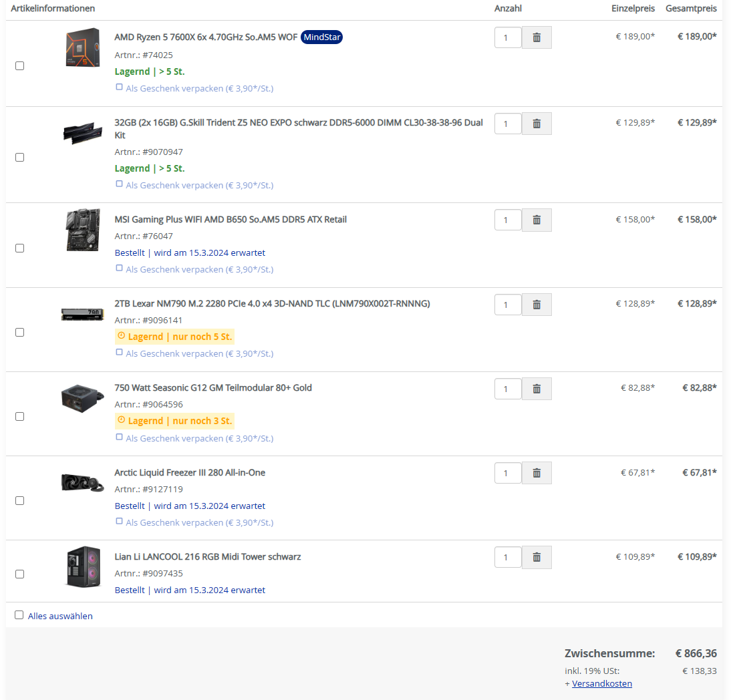This screenshot has width=739, height=700.
Task: Click 'Lagernd | nur noch 3 St.' status
Action: coord(174,421)
